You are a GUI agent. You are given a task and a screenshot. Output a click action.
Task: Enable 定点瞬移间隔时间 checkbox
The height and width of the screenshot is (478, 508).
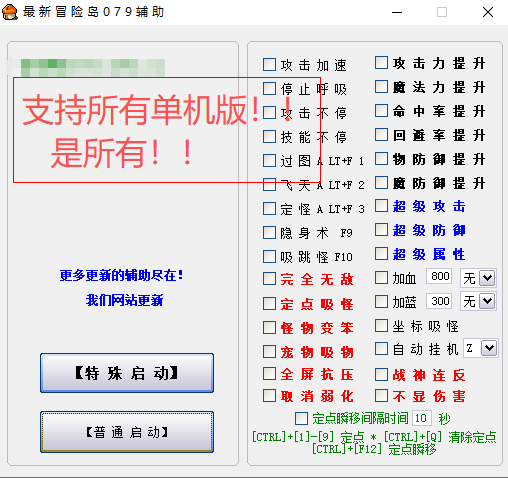(x=301, y=418)
